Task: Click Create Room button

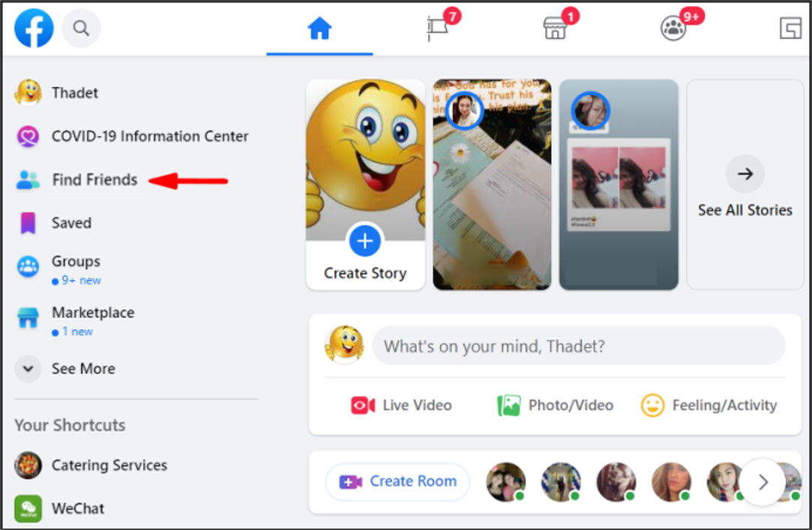Action: 397,482
